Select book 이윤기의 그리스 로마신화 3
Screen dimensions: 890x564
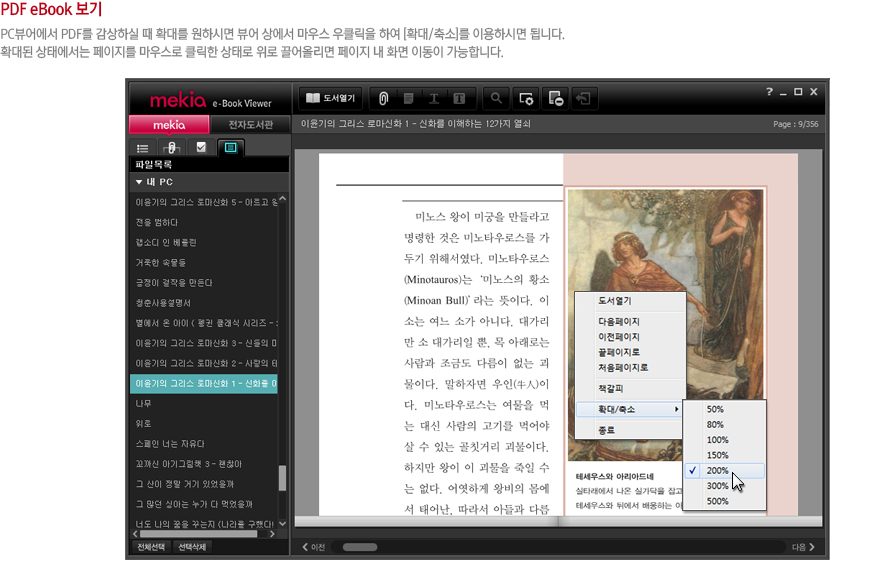pyautogui.click(x=204, y=343)
